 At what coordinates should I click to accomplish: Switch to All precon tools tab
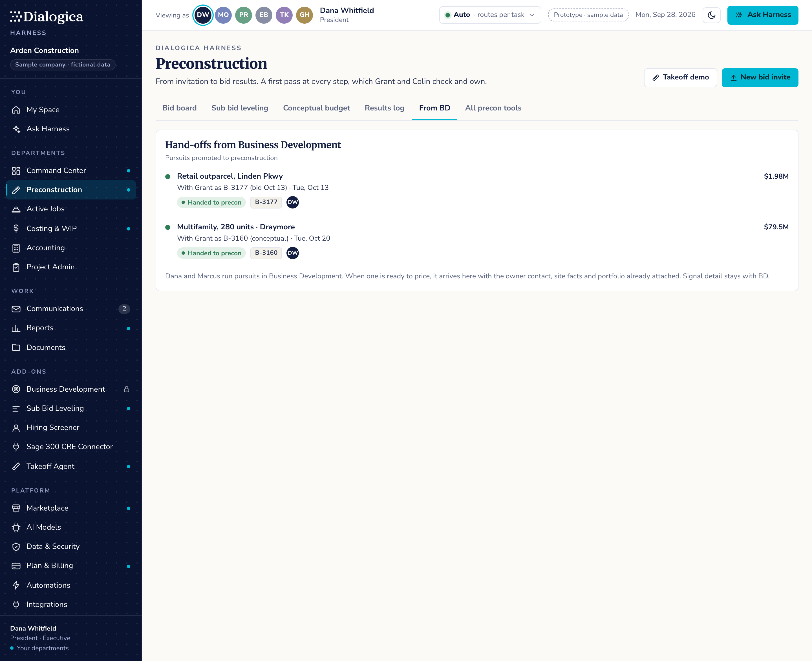point(493,108)
